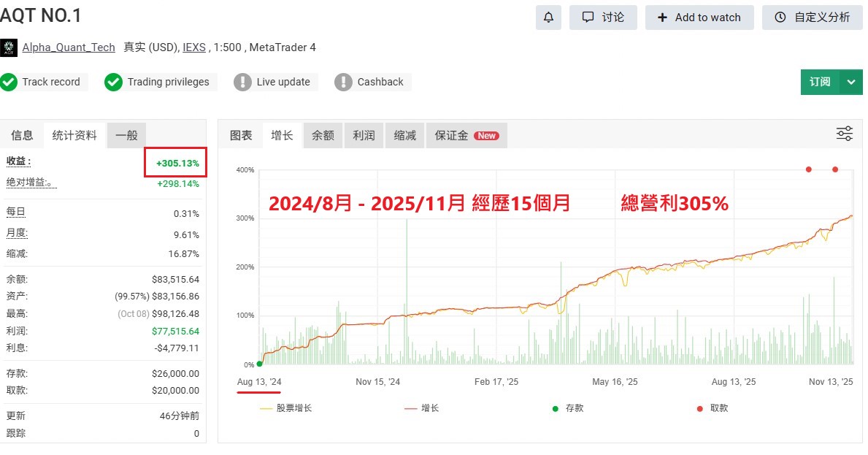The image size is (868, 455).
Task: Click the +298.14% absolute gain value
Action: point(178,184)
